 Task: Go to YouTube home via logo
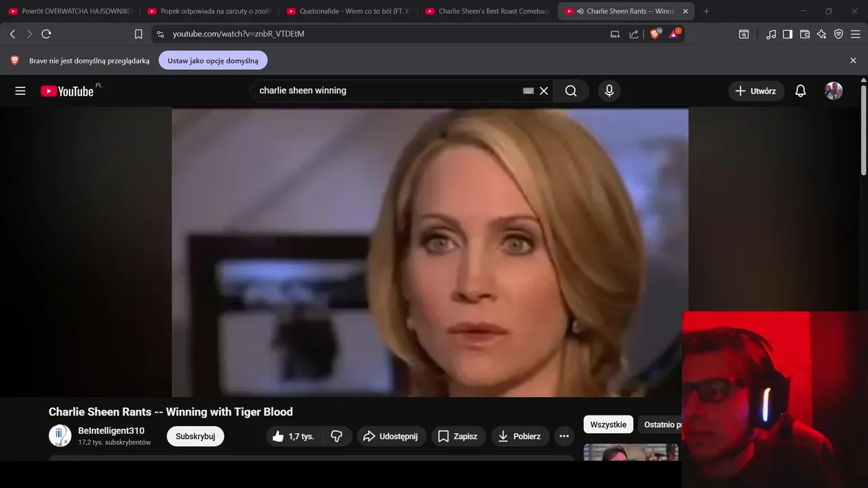pyautogui.click(x=67, y=91)
